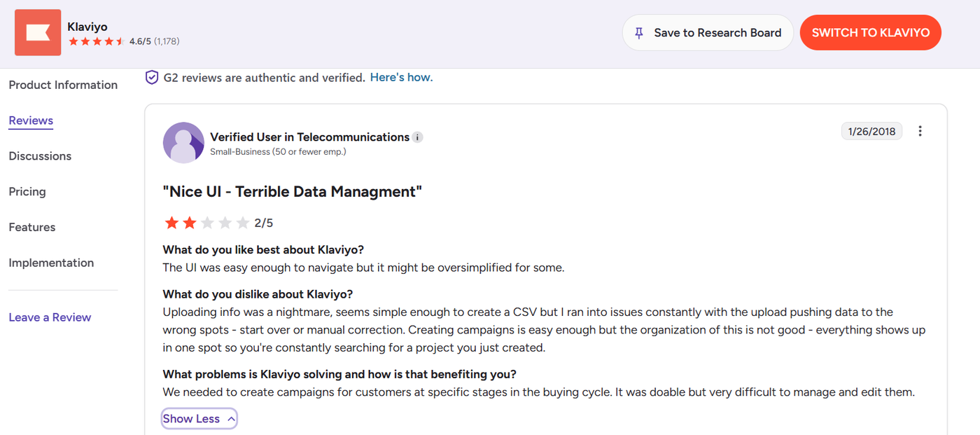Jump to Features section
This screenshot has height=435, width=980.
tap(32, 228)
